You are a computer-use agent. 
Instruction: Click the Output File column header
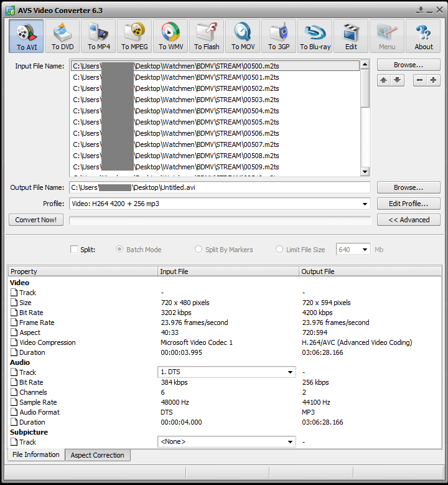click(x=370, y=271)
